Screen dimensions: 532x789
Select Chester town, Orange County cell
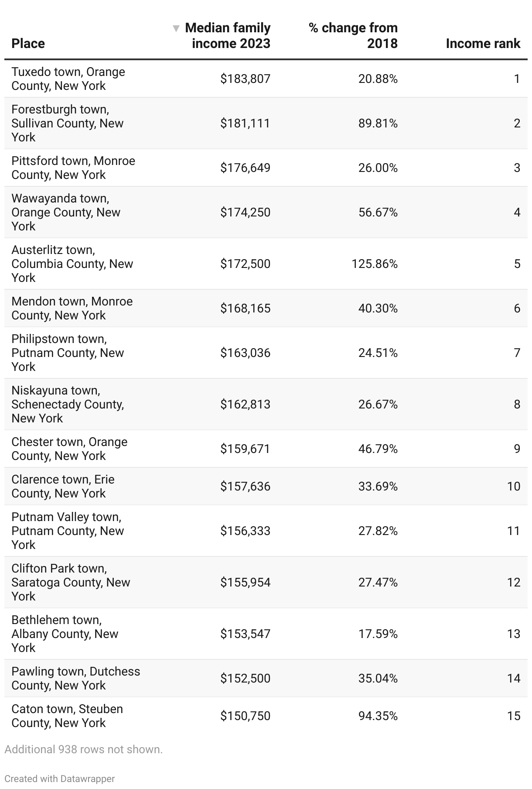(x=69, y=449)
